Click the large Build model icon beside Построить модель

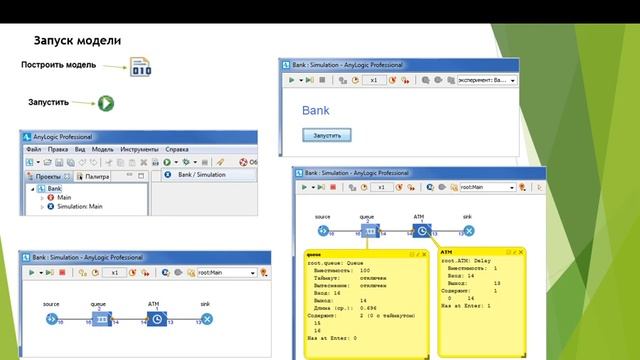point(140,67)
